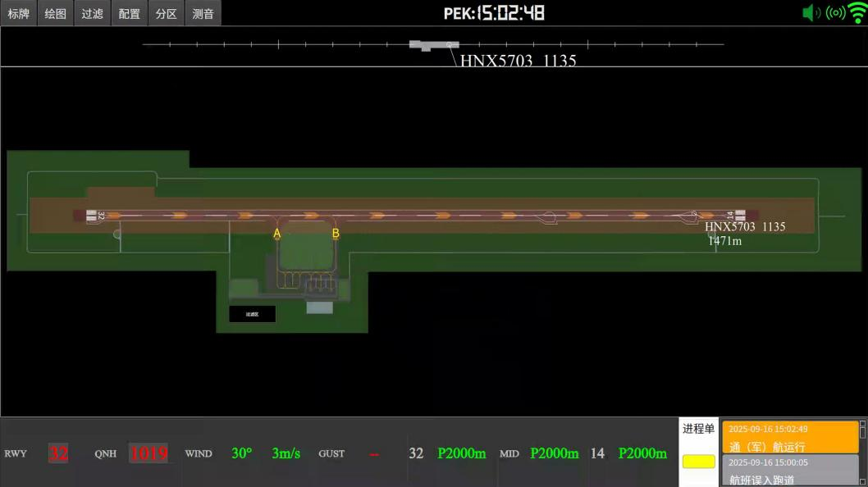Click the green Wi-Fi status icon
Viewport: 868px width, 487px height.
coord(857,13)
